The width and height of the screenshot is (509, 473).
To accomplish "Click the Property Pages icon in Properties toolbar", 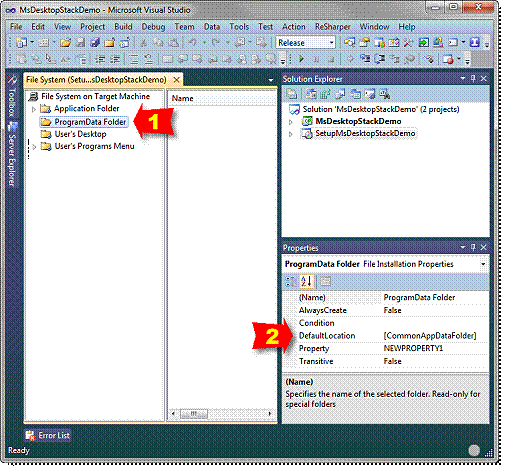I will pos(326,281).
